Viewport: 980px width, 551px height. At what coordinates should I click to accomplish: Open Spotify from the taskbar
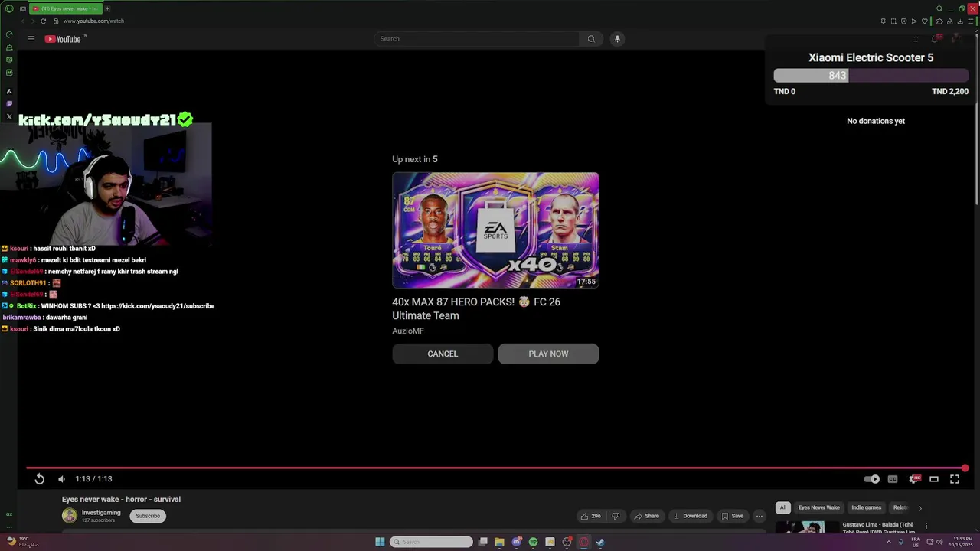tap(533, 542)
